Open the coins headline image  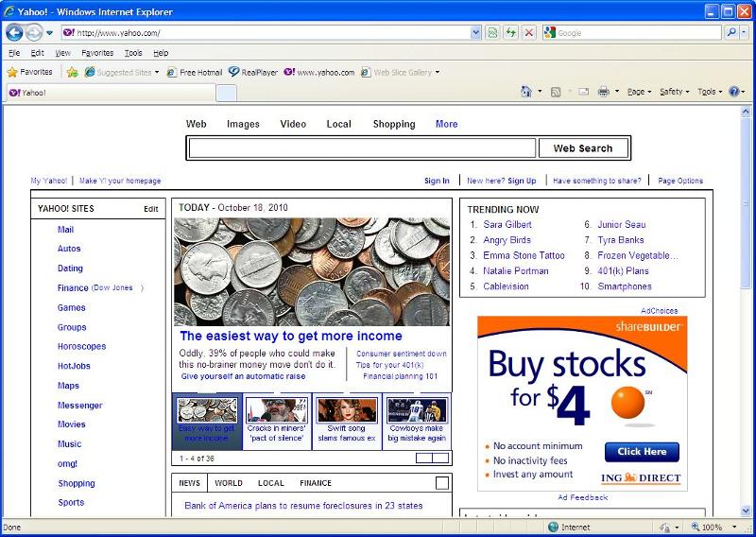[x=312, y=271]
